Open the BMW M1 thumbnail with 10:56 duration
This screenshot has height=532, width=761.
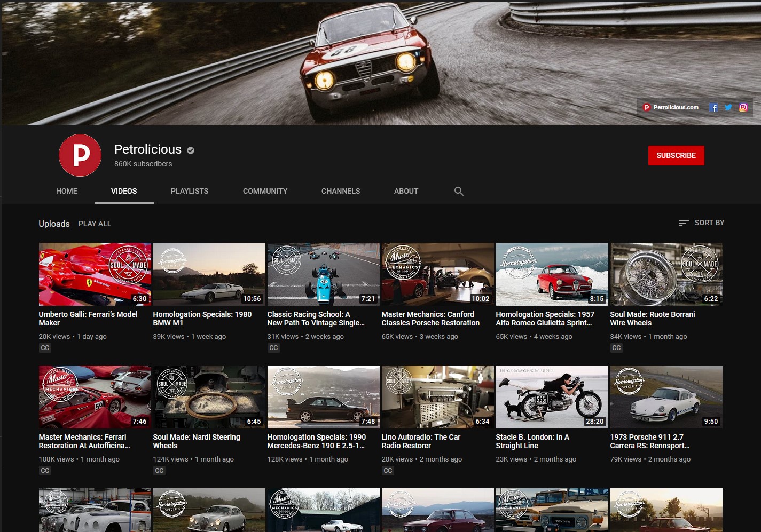pyautogui.click(x=209, y=274)
